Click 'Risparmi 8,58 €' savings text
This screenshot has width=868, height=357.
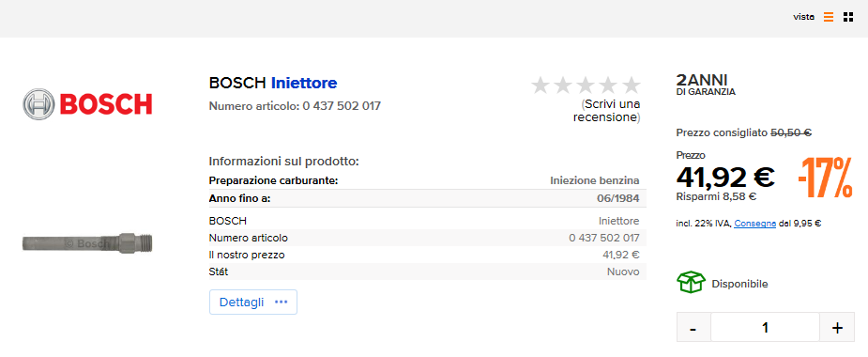coord(716,196)
